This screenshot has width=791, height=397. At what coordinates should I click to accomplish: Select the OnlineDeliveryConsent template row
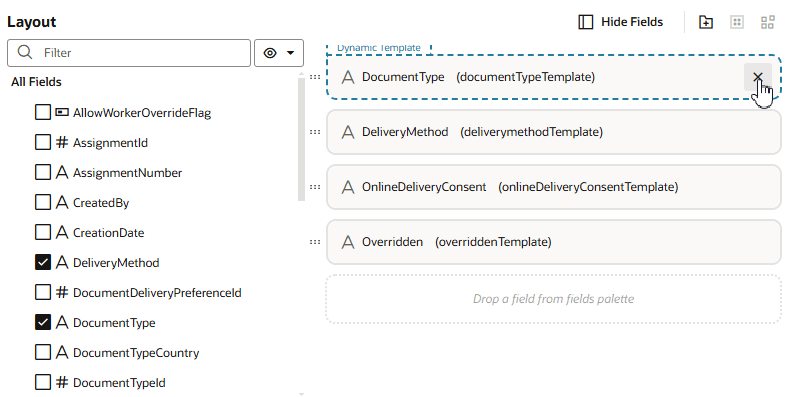[554, 187]
